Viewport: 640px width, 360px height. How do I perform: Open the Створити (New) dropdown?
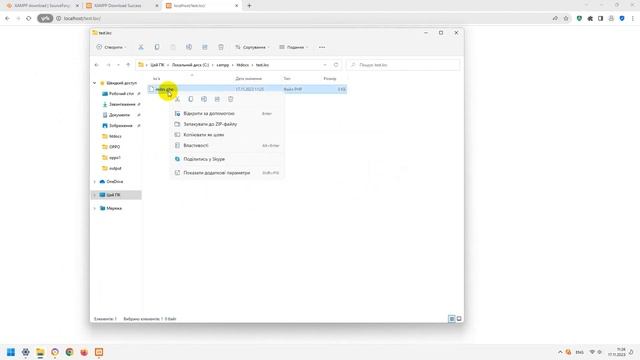111,47
